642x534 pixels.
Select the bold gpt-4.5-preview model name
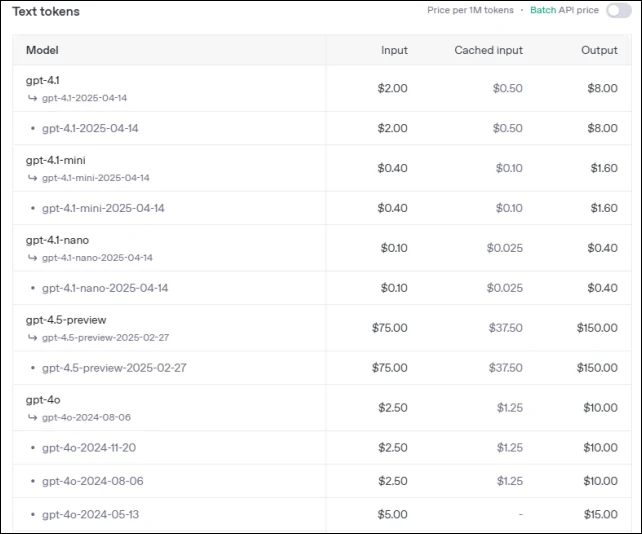pos(66,320)
